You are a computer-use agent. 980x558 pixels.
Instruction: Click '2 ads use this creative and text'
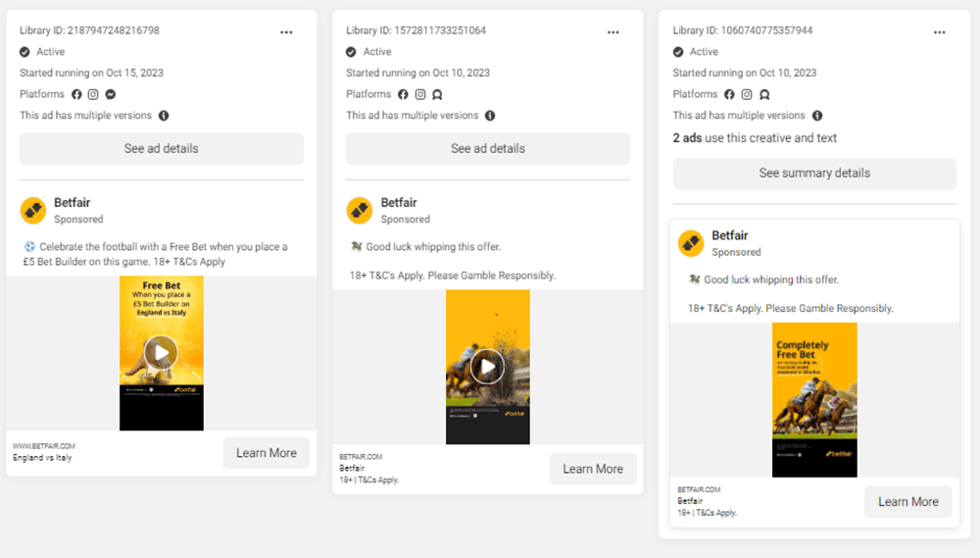point(755,137)
